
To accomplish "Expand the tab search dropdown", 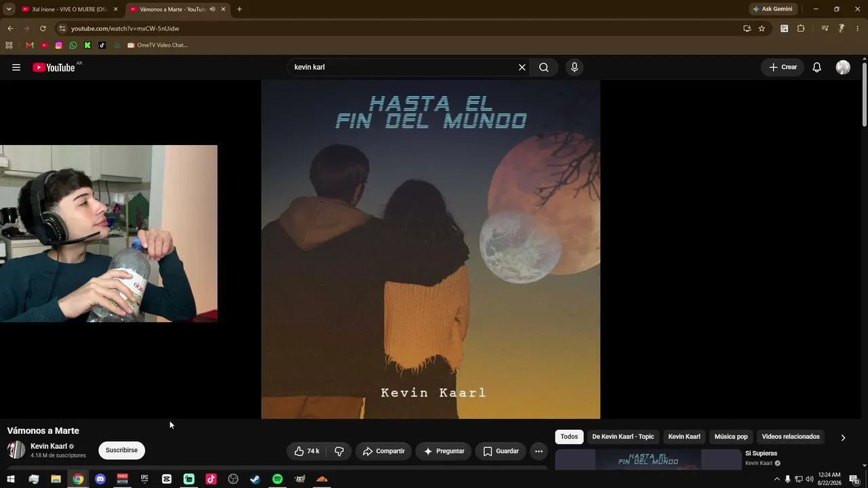I will click(9, 9).
